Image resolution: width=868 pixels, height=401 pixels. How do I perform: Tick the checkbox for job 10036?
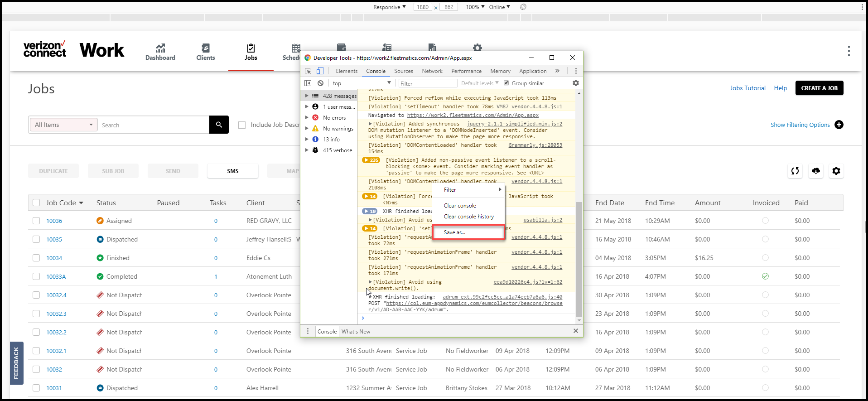(36, 221)
